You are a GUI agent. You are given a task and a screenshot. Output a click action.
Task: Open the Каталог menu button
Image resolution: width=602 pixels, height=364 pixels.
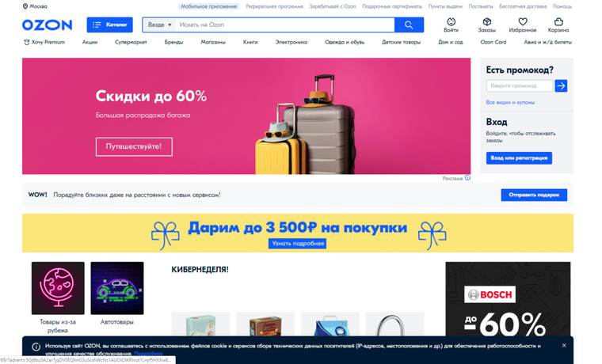[x=110, y=25]
